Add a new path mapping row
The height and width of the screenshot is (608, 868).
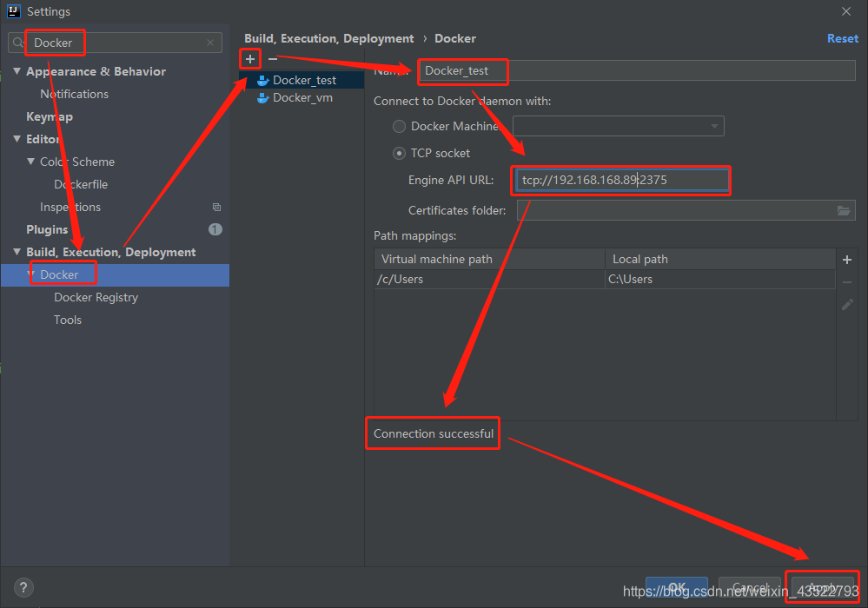click(x=846, y=260)
